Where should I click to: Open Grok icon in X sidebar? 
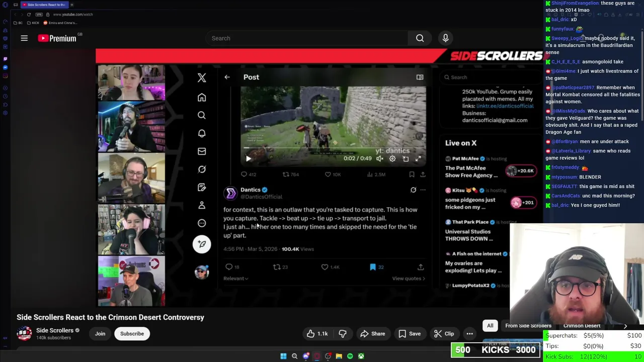click(202, 169)
